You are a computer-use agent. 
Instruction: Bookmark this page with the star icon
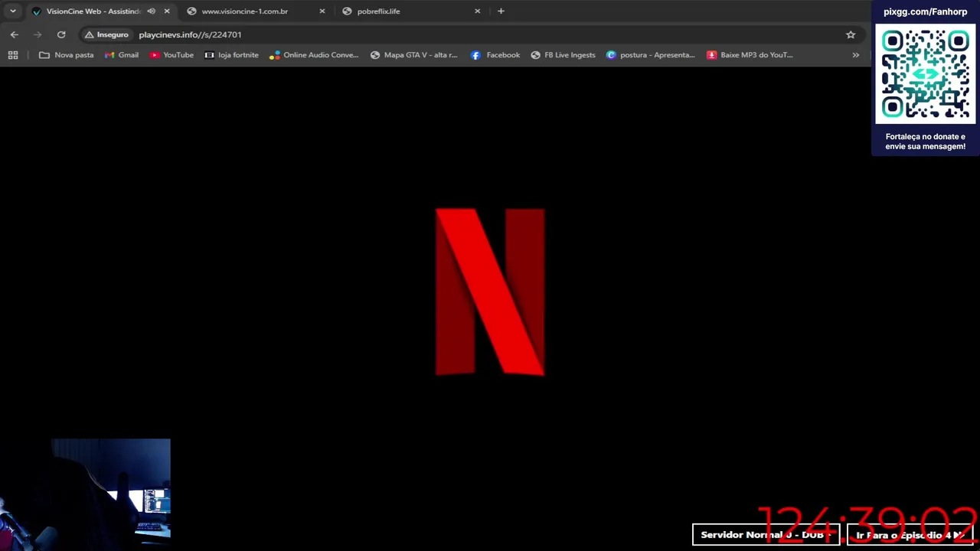pyautogui.click(x=851, y=34)
